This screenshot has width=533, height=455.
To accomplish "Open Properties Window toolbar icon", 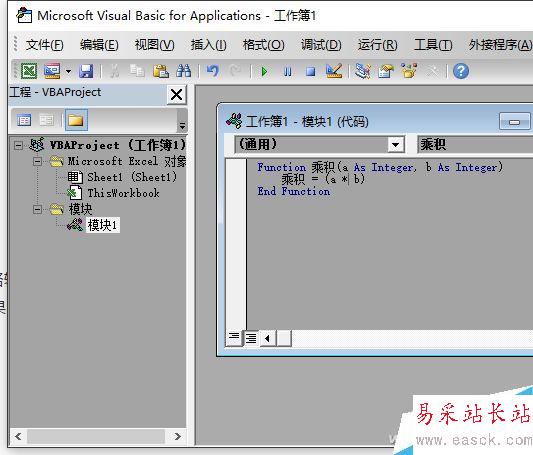I will pos(386,71).
